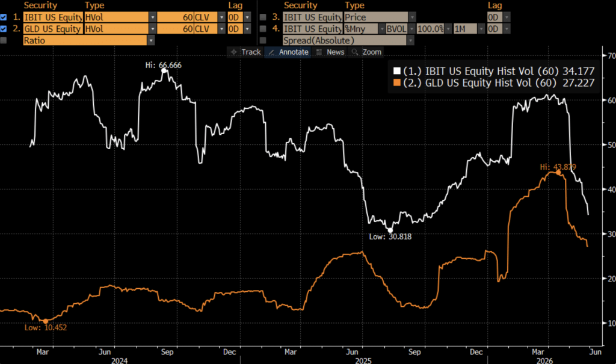Expand the Ratio dropdown arrow
This screenshot has width=616, height=364.
(151, 40)
